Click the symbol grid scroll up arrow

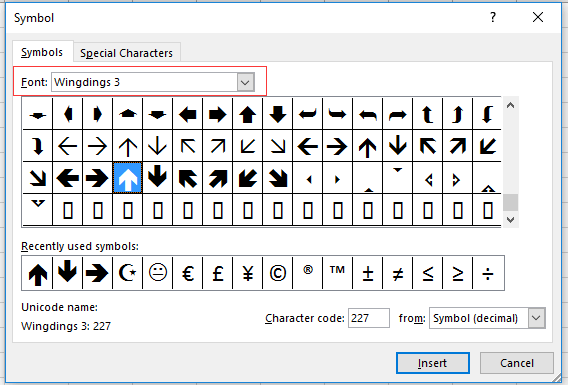pyautogui.click(x=510, y=105)
